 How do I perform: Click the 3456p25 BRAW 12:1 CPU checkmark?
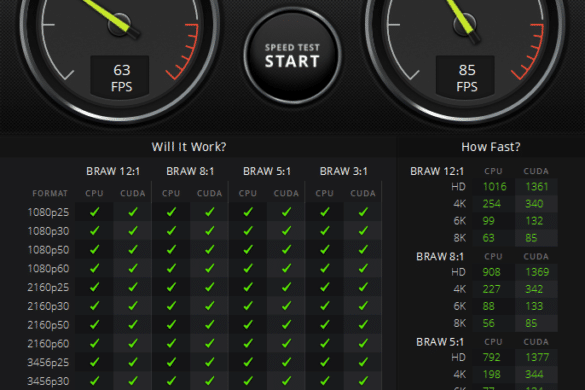[94, 362]
